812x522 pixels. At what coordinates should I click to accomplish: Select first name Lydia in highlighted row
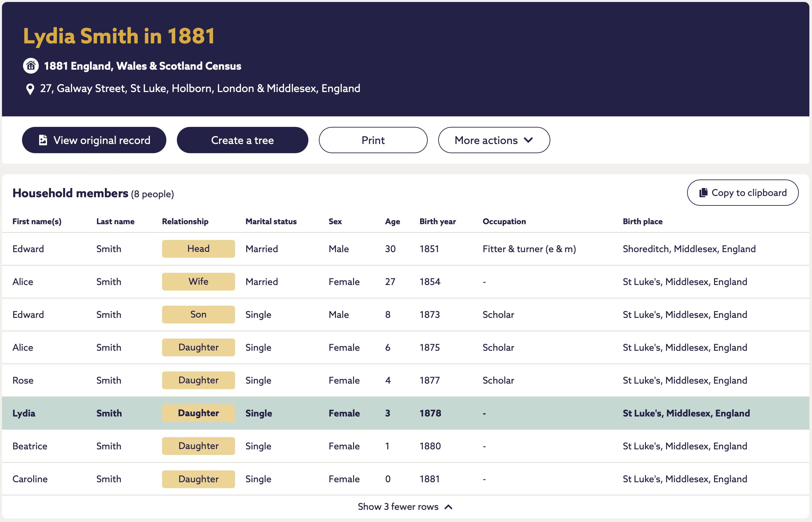(x=24, y=414)
